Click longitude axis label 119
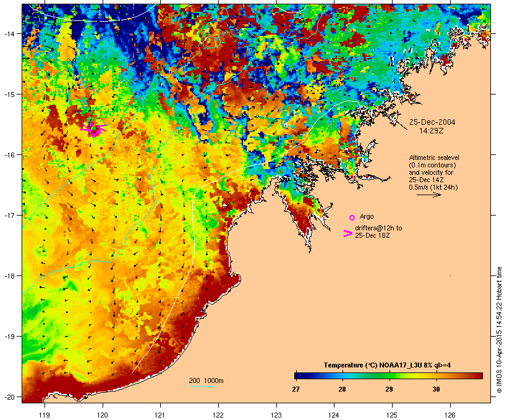507x420 pixels. (x=45, y=415)
